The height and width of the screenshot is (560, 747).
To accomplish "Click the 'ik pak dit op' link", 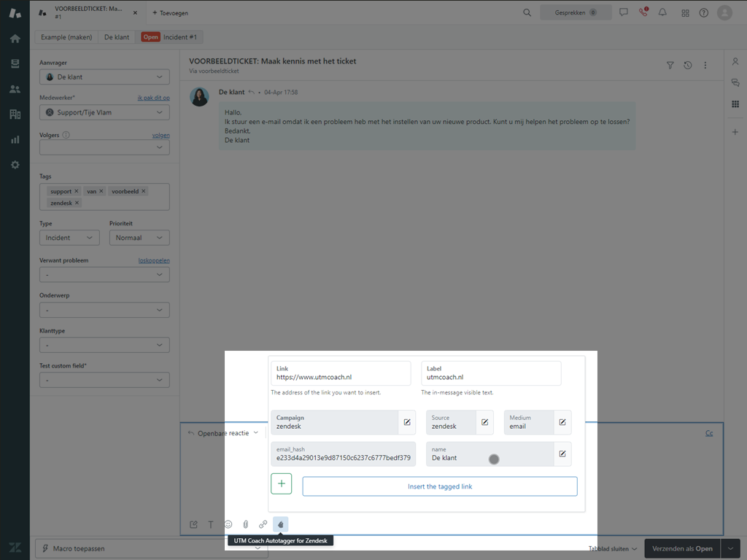I will pos(153,98).
